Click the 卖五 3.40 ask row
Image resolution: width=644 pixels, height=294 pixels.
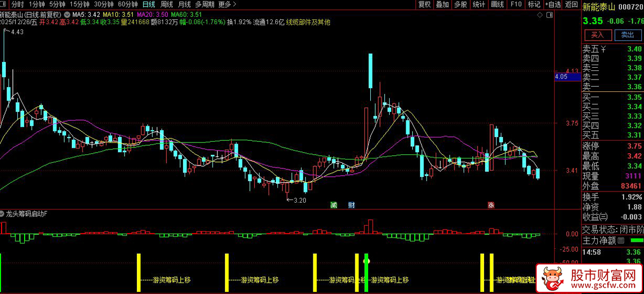coord(613,49)
